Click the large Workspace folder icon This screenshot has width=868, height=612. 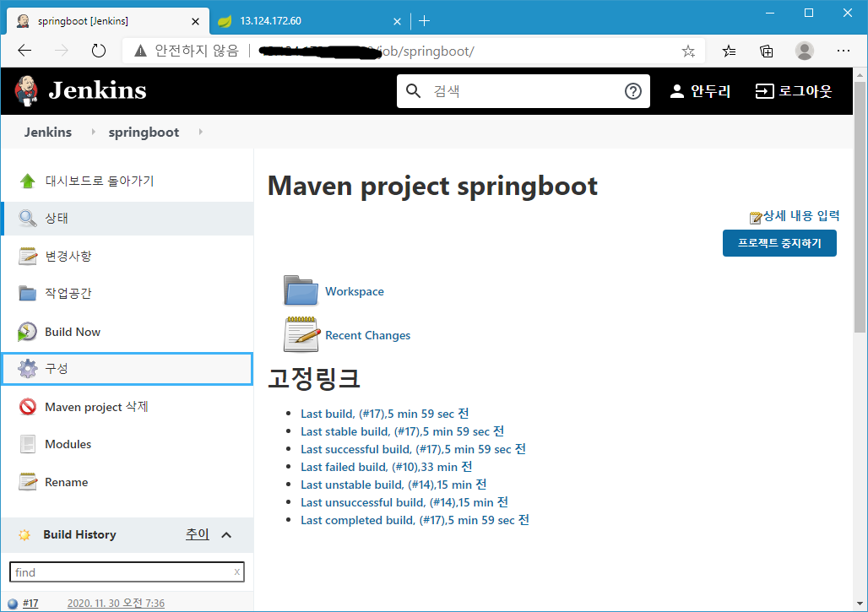301,290
